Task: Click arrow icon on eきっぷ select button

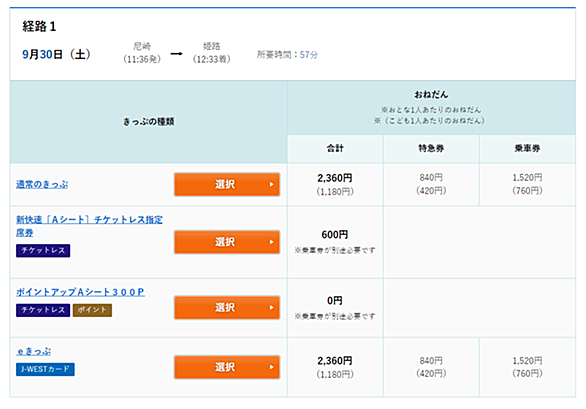Action: [x=272, y=367]
